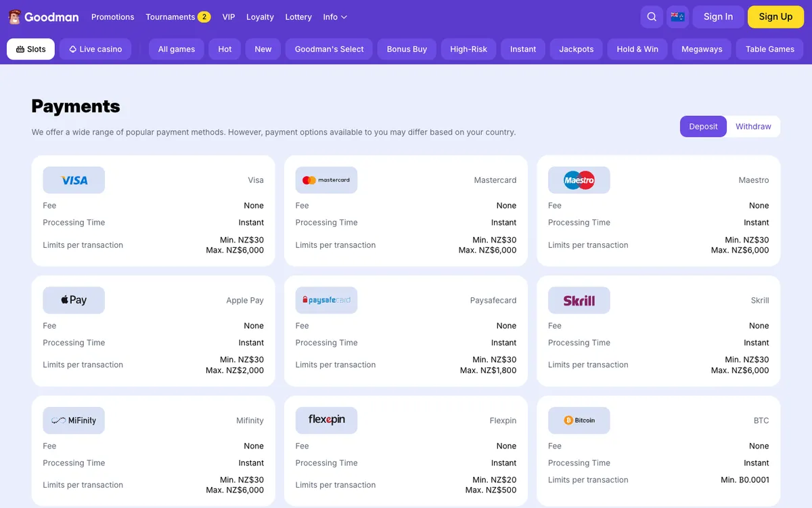Click the Paysafecard name label
812x508 pixels.
point(493,300)
